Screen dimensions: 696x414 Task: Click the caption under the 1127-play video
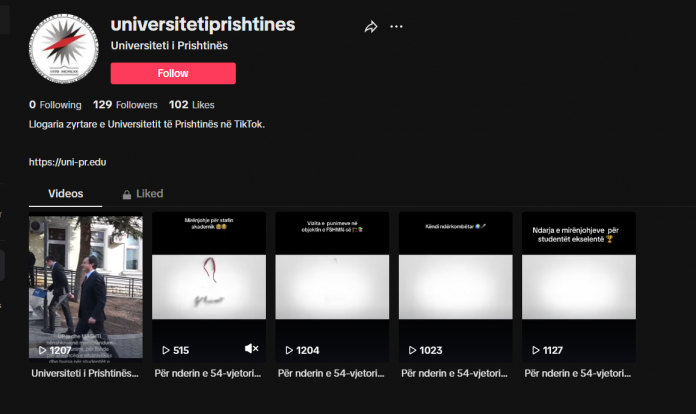[x=577, y=373]
